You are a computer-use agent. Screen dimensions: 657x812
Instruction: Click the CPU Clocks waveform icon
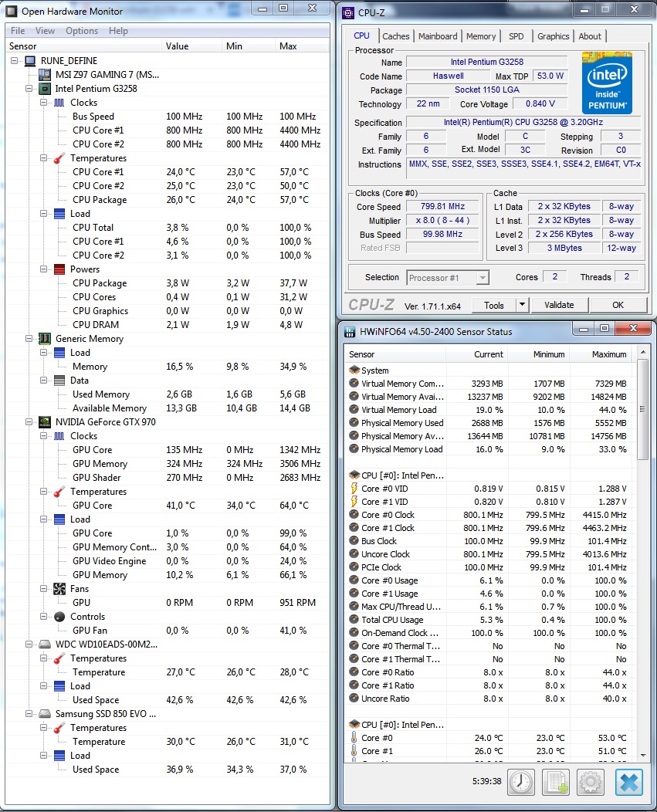click(x=59, y=103)
